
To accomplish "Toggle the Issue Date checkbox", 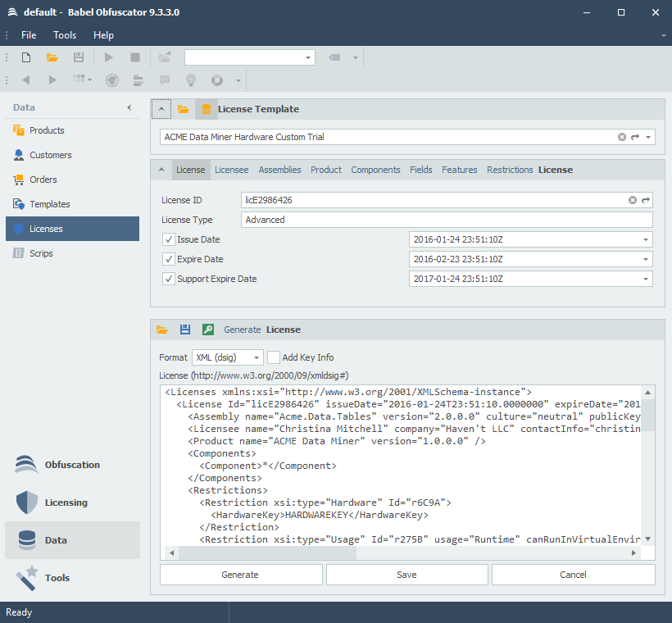I will tap(169, 239).
